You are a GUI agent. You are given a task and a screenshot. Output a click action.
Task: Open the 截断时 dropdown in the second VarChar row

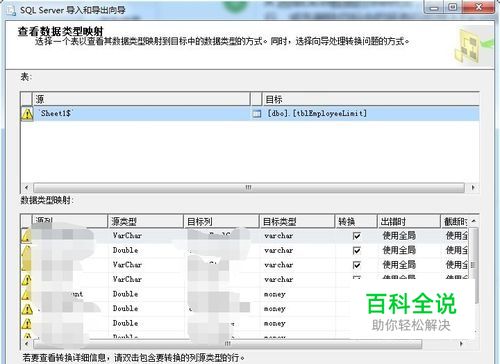tap(455, 265)
